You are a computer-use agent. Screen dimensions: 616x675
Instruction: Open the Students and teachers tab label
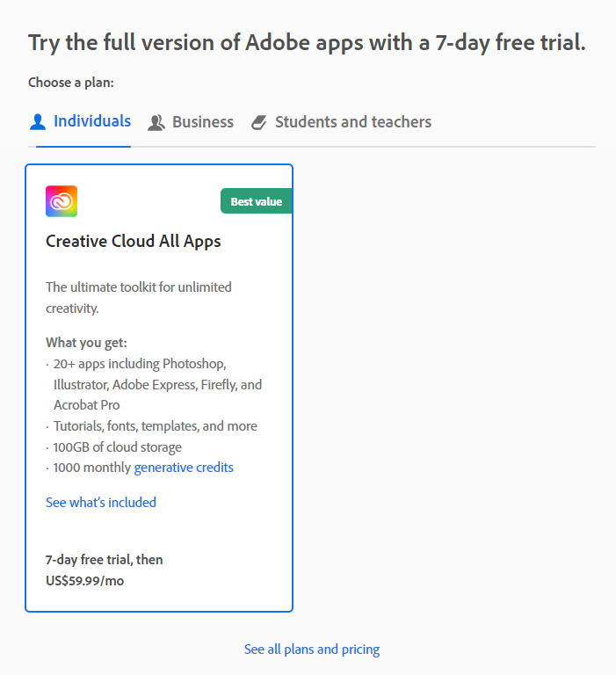click(353, 122)
